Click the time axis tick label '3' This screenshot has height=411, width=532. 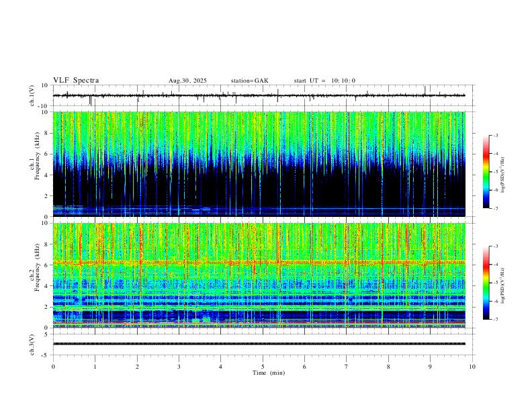(x=179, y=367)
